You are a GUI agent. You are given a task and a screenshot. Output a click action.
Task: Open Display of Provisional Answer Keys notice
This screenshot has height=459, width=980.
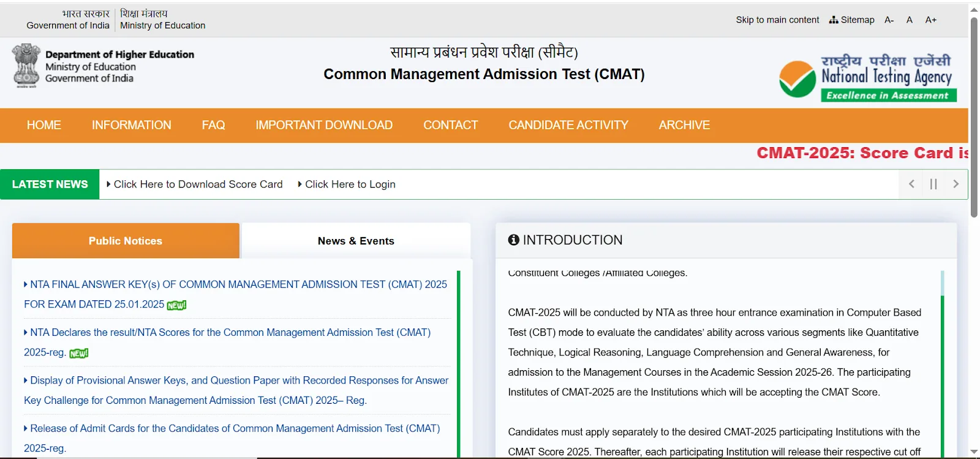236,390
